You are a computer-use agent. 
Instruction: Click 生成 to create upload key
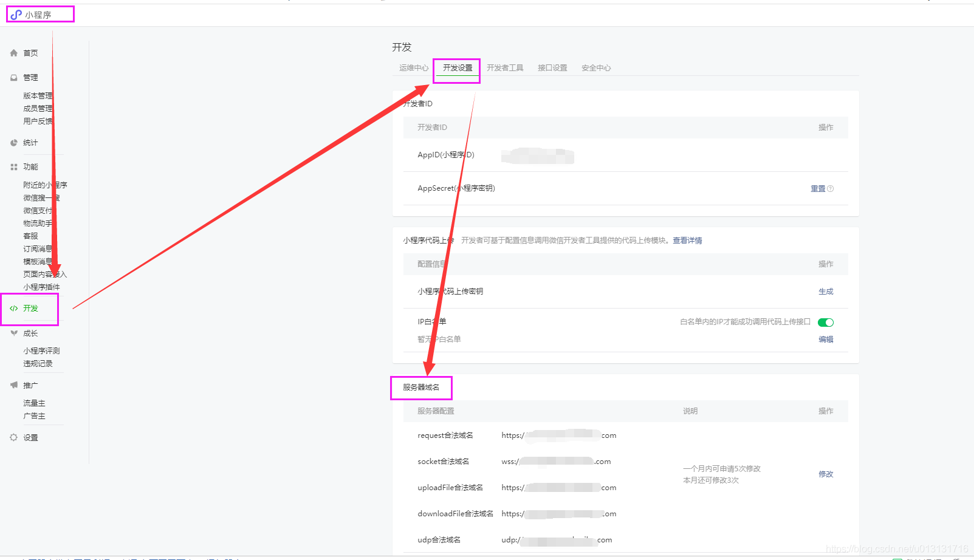pos(826,291)
